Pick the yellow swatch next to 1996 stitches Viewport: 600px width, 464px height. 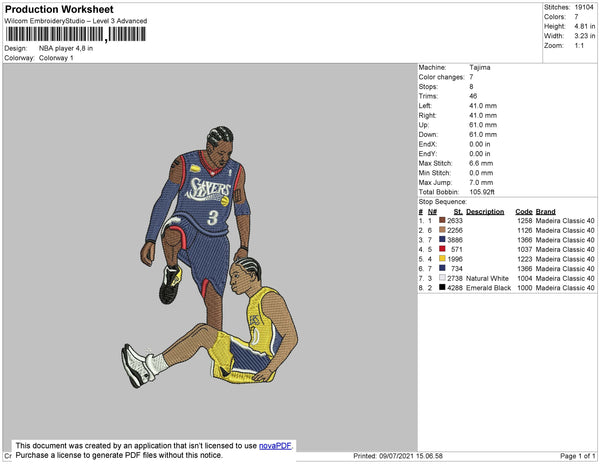tap(442, 259)
